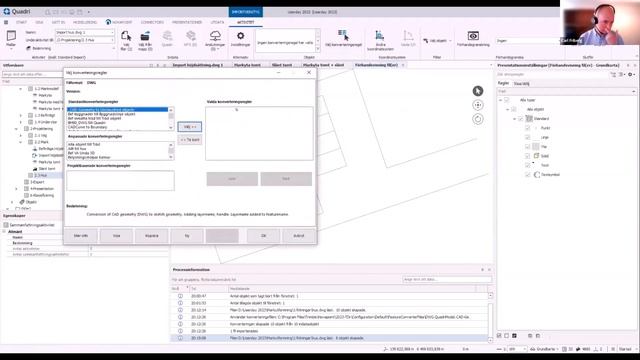This screenshot has height=360, width=640.
Task: Click the tree filter icon in presentation panel
Action: [x=613, y=75]
